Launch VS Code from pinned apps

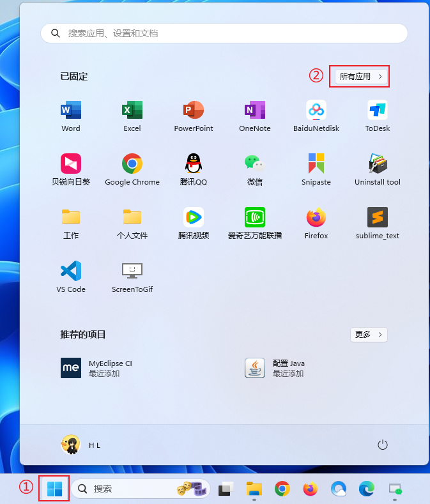[71, 277]
